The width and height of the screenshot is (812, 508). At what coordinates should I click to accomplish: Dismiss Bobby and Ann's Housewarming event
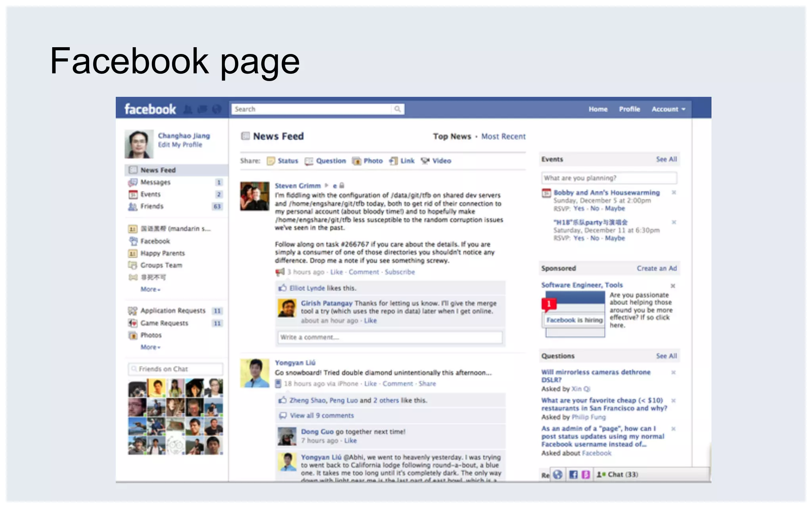pos(674,192)
